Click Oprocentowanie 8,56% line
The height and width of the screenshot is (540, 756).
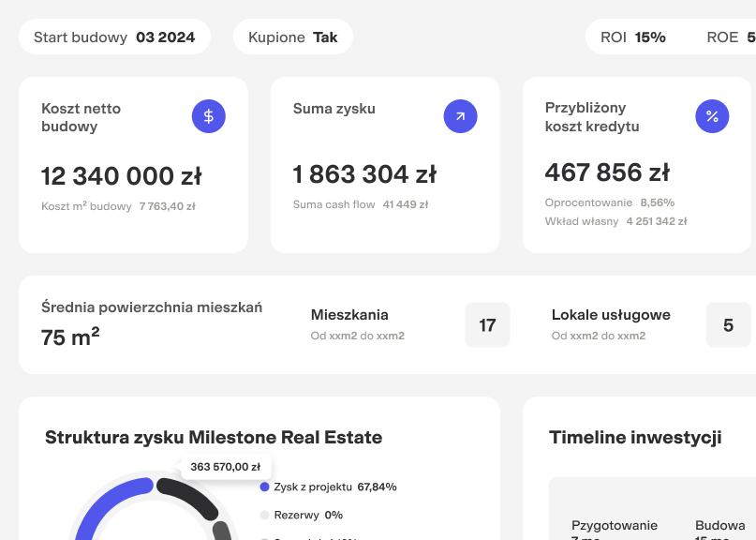(610, 202)
